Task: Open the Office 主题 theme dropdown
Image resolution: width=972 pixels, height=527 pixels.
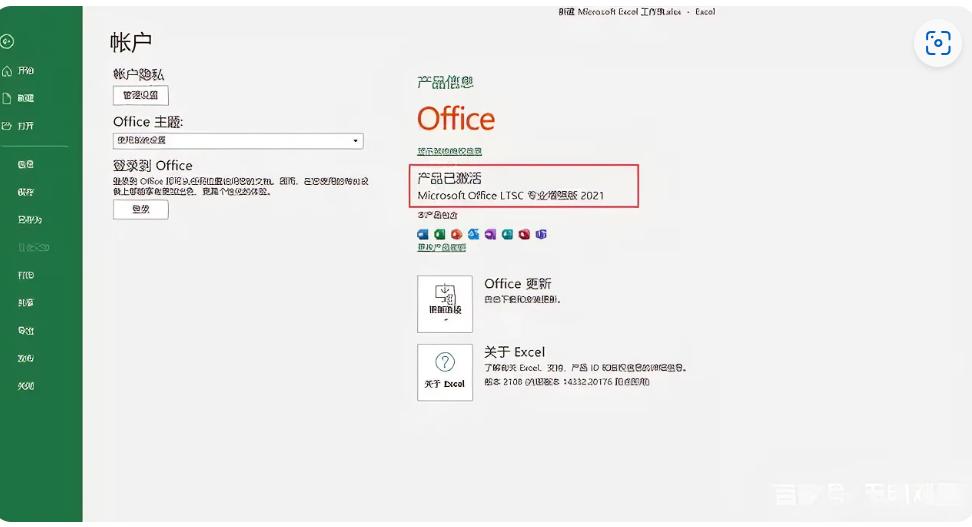Action: (x=238, y=141)
